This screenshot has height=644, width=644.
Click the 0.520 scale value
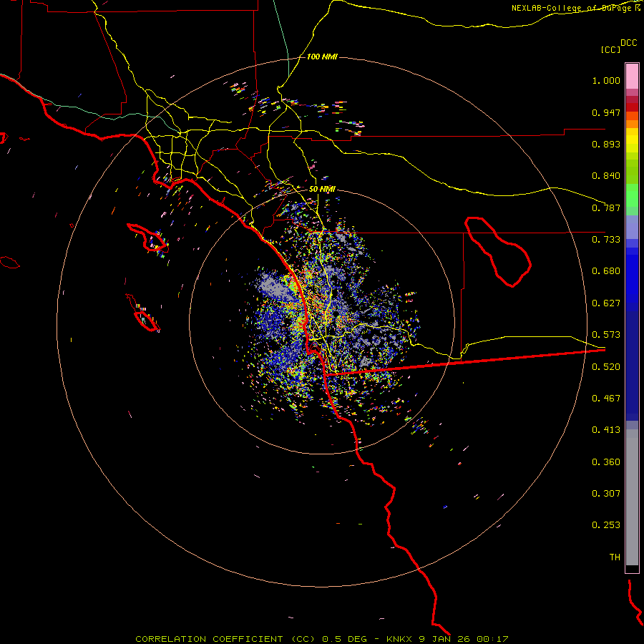pyautogui.click(x=606, y=367)
